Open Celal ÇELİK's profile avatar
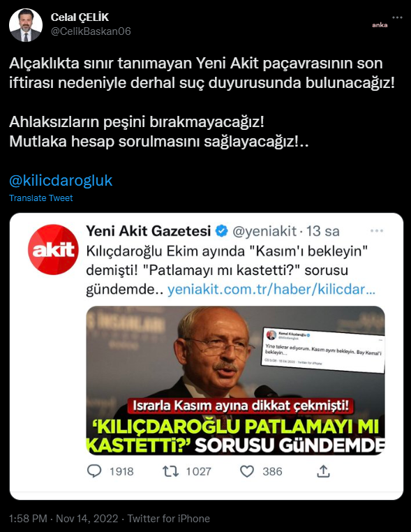411x532 pixels. 25,25
